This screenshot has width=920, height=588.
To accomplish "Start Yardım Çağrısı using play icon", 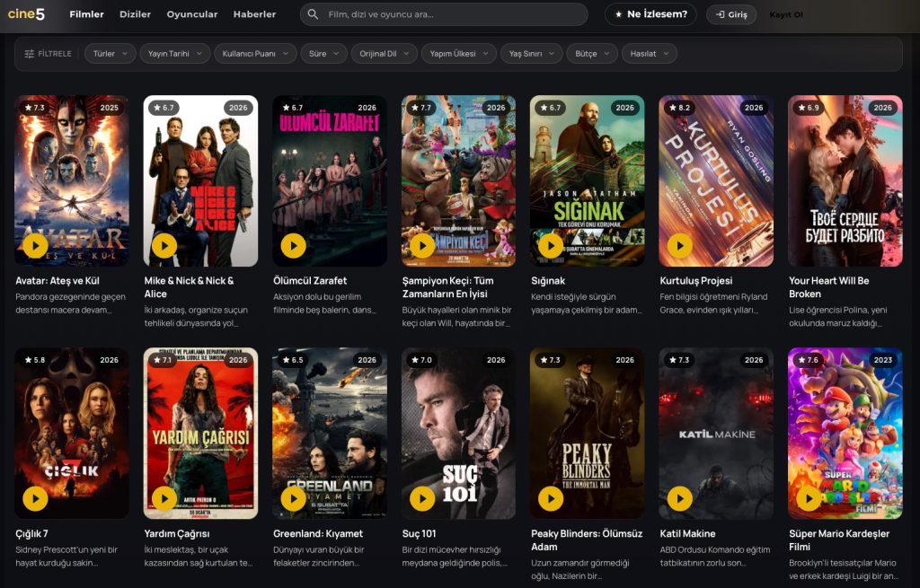I will (164, 498).
